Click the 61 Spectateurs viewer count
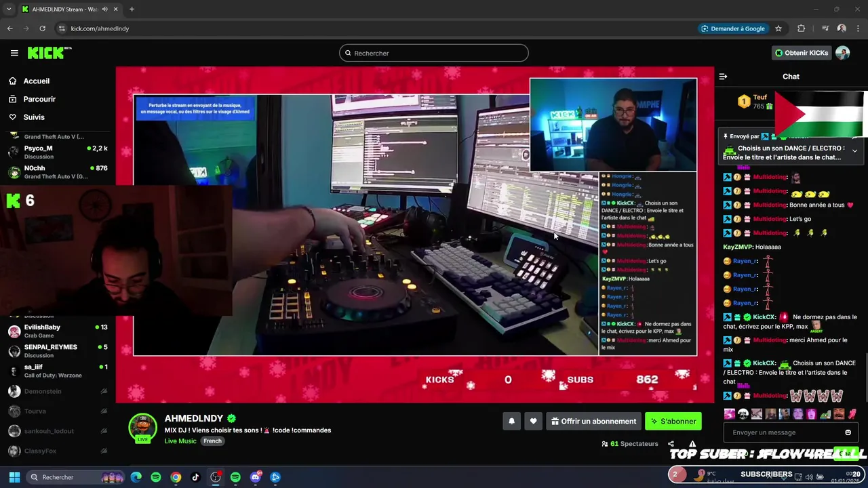 tap(630, 443)
